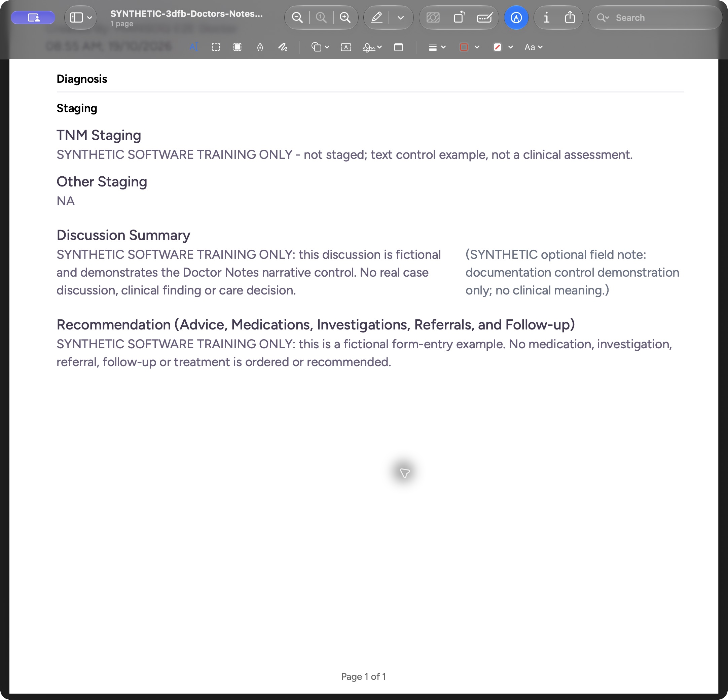
Task: Open the highlight color dropdown arrow
Action: [x=400, y=17]
